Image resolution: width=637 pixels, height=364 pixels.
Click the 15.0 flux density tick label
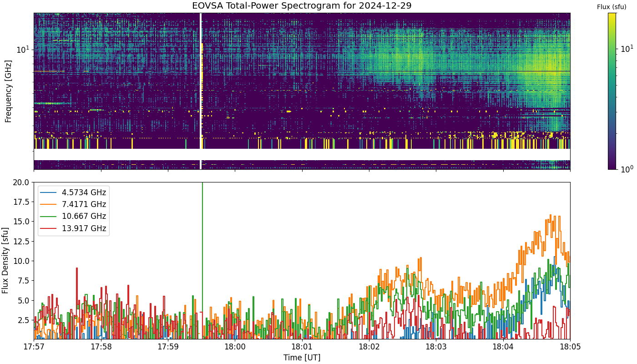pyautogui.click(x=22, y=222)
